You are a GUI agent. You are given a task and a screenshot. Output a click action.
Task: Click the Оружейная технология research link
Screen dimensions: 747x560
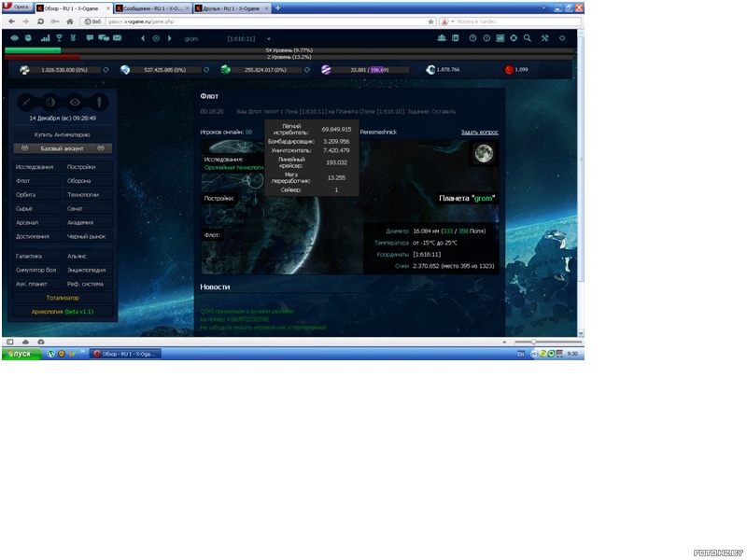[x=234, y=168]
